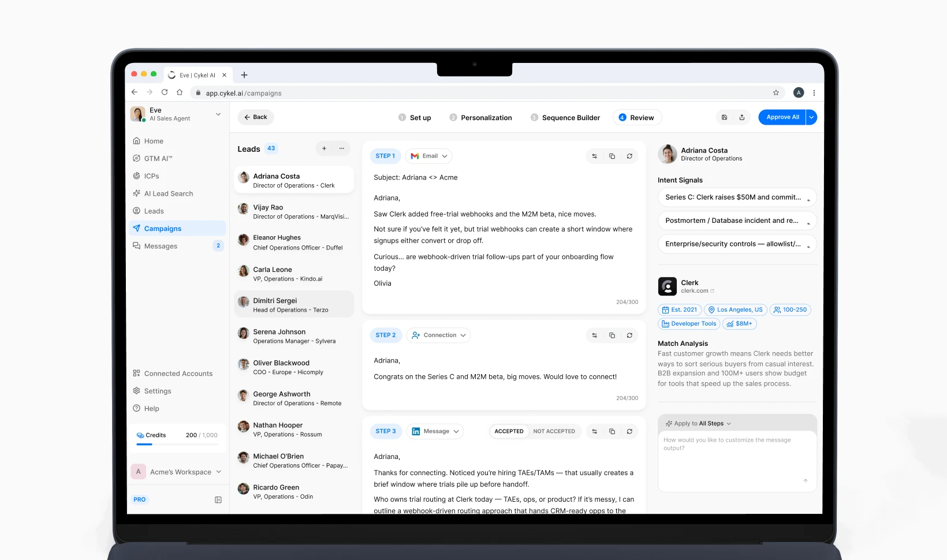
Task: Regenerate the Step 1 email
Action: (x=629, y=156)
